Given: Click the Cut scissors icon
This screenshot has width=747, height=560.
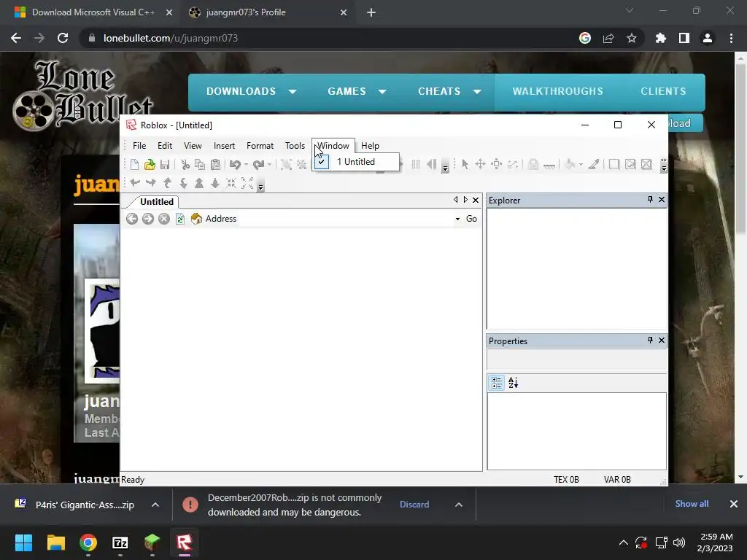Looking at the screenshot, I should 185,165.
